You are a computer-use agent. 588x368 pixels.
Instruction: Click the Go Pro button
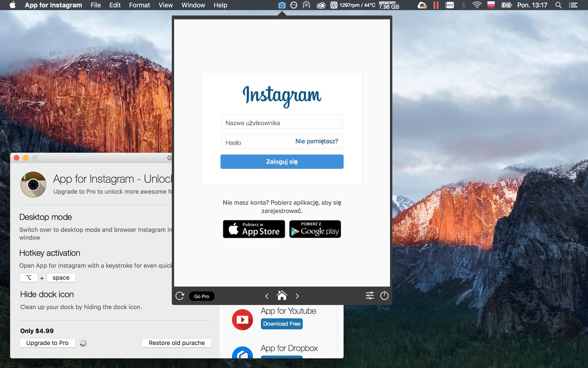(x=202, y=296)
